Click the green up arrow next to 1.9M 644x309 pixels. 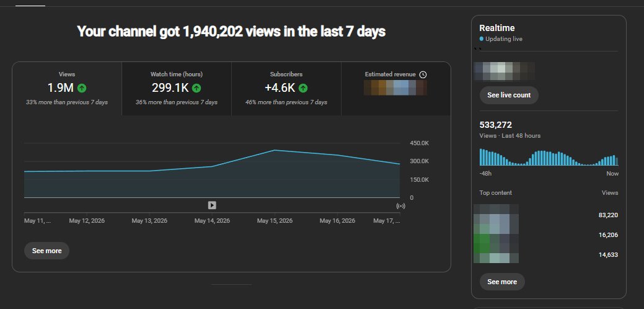[82, 88]
